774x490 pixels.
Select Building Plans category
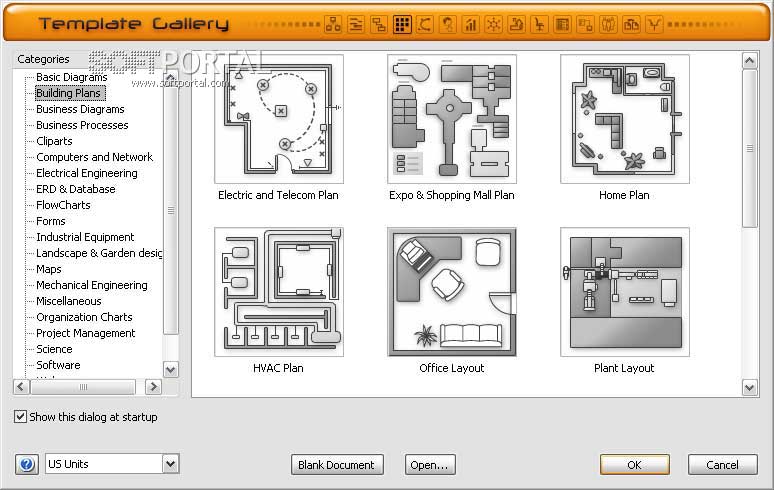[x=69, y=93]
